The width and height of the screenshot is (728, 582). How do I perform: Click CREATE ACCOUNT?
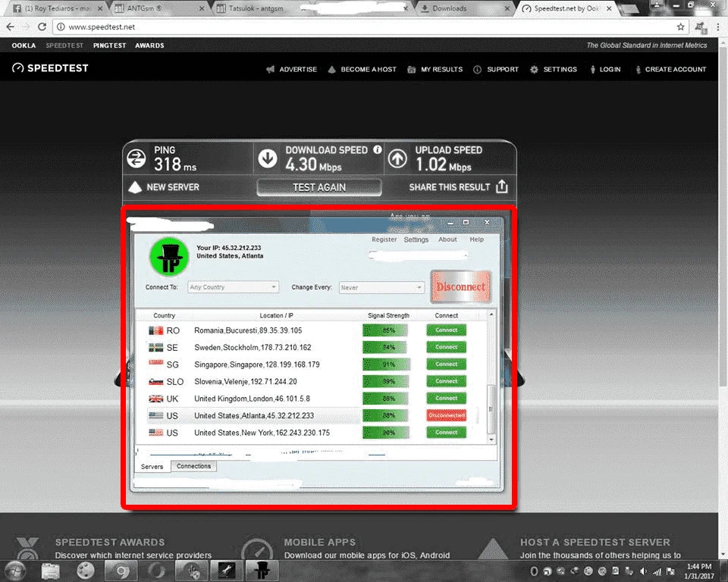point(671,69)
